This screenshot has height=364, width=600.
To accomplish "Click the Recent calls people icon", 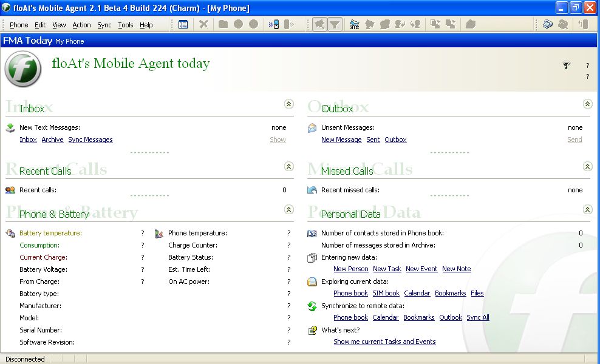I will coord(10,190).
